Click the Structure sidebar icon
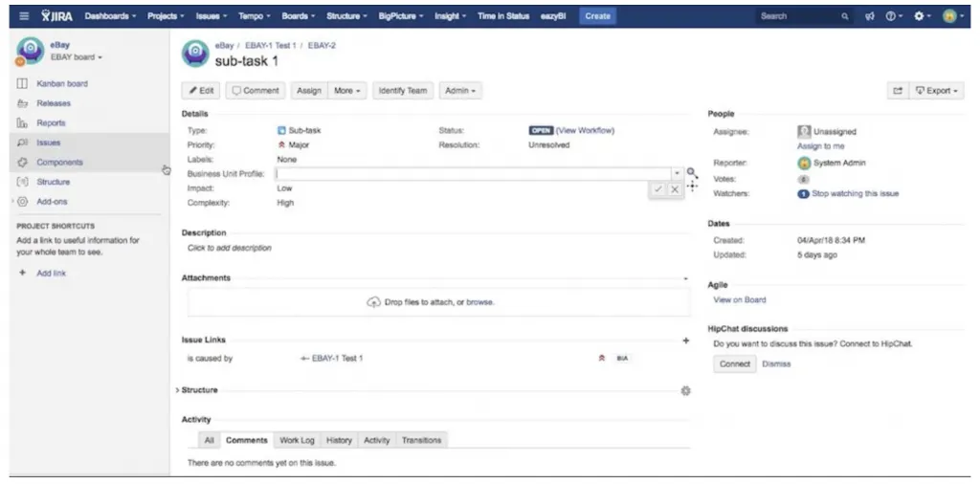 point(23,182)
